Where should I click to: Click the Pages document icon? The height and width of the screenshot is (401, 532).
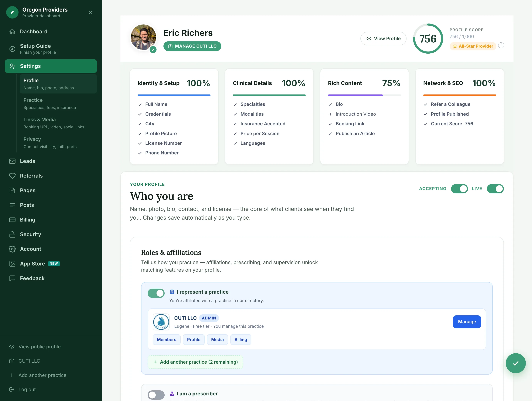tap(12, 190)
